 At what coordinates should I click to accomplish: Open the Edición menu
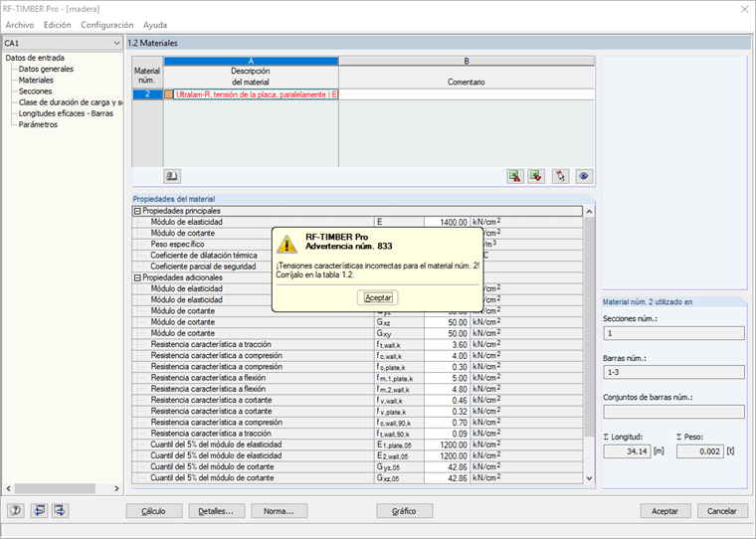[58, 25]
